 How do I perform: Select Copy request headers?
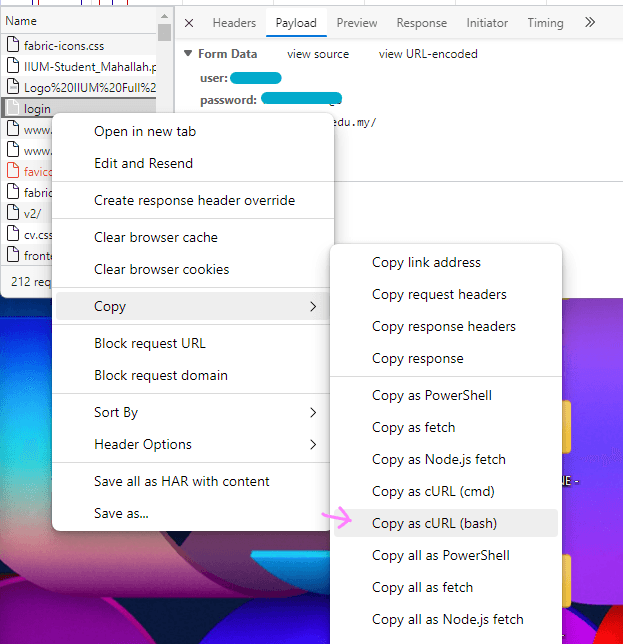[446, 294]
